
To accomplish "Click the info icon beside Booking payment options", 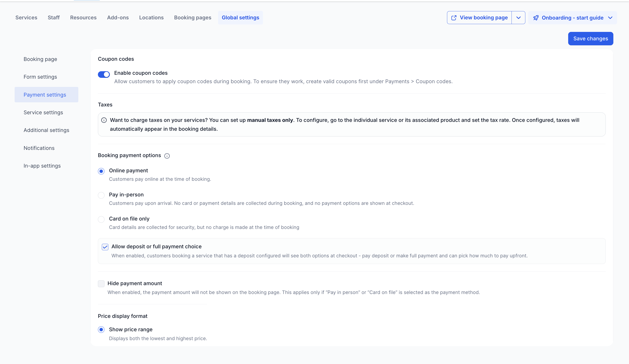I will [167, 156].
